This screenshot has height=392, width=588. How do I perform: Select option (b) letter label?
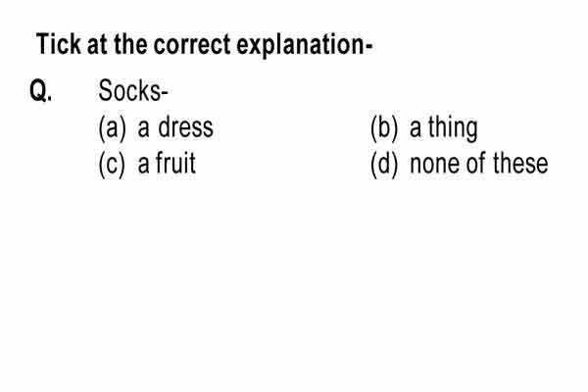coord(383,128)
